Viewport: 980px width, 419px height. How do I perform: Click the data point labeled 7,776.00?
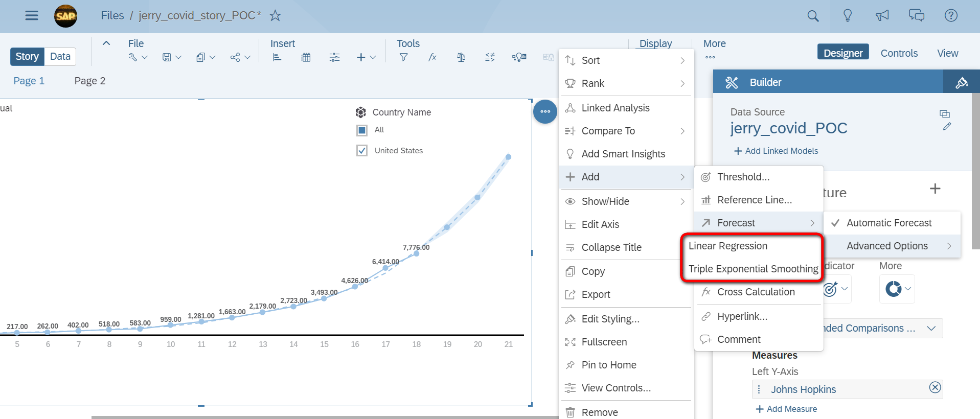[417, 253]
